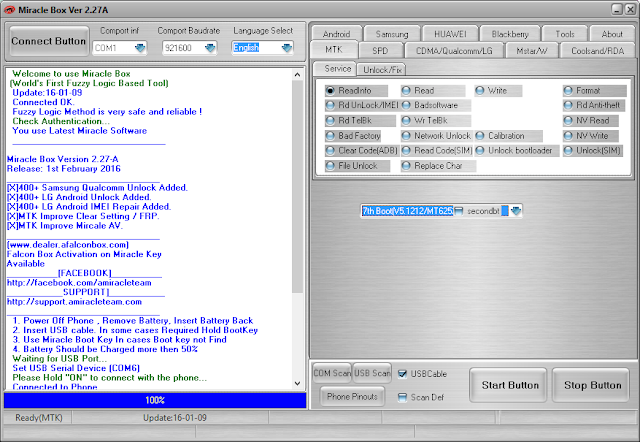Click the Stop Button
The height and width of the screenshot is (442, 640).
click(x=592, y=385)
